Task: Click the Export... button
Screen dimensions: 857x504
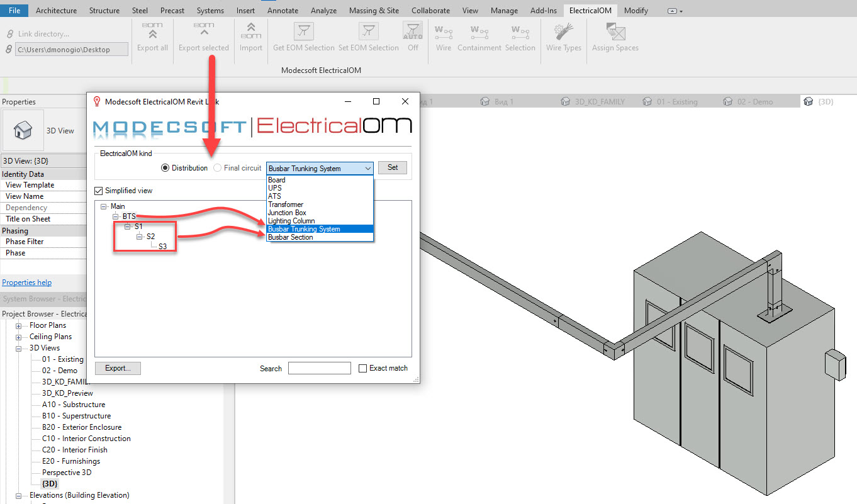Action: pyautogui.click(x=118, y=368)
